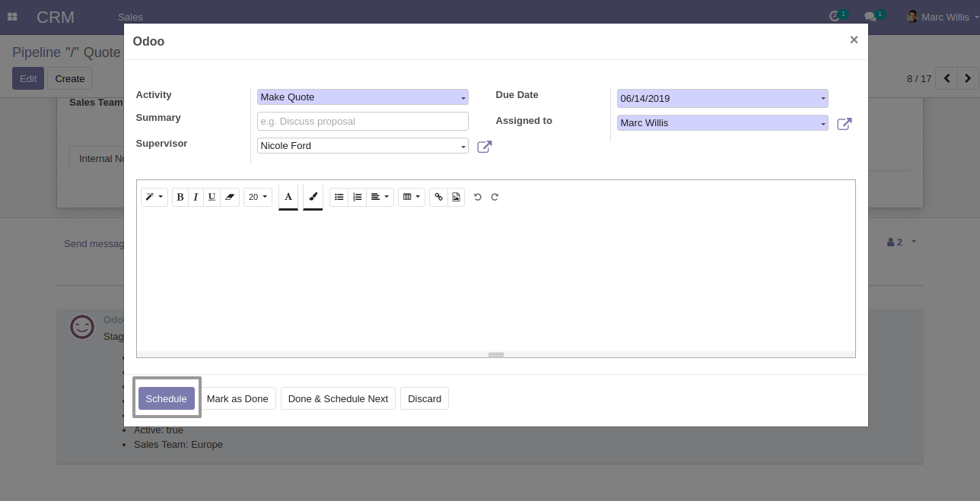Open the apps grid menu icon
Image resolution: width=980 pixels, height=501 pixels.
(x=12, y=17)
